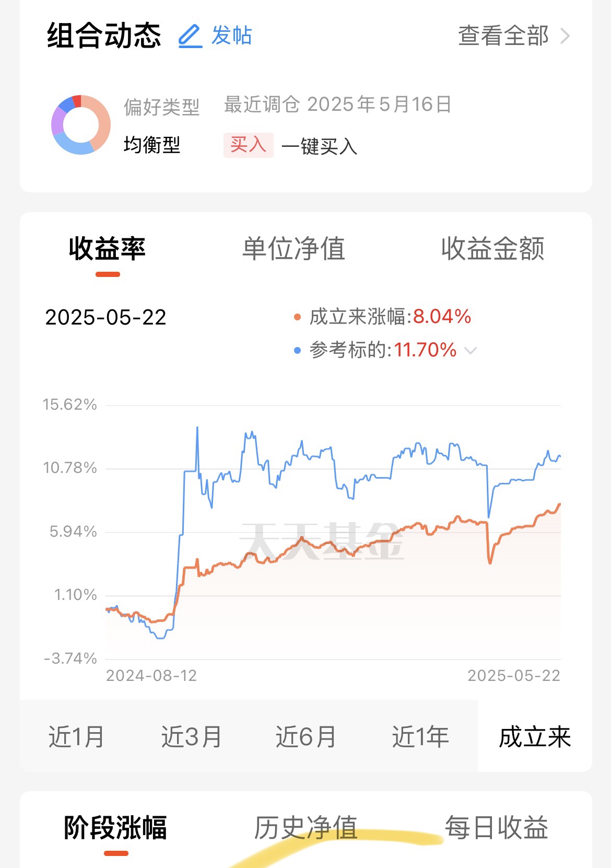Image resolution: width=611 pixels, height=868 pixels.
Task: Tap 一键买入 one-click buy
Action: pos(319,146)
